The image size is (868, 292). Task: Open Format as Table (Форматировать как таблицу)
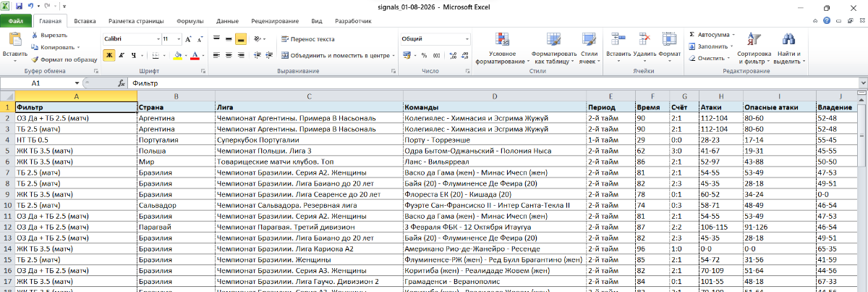pyautogui.click(x=554, y=49)
